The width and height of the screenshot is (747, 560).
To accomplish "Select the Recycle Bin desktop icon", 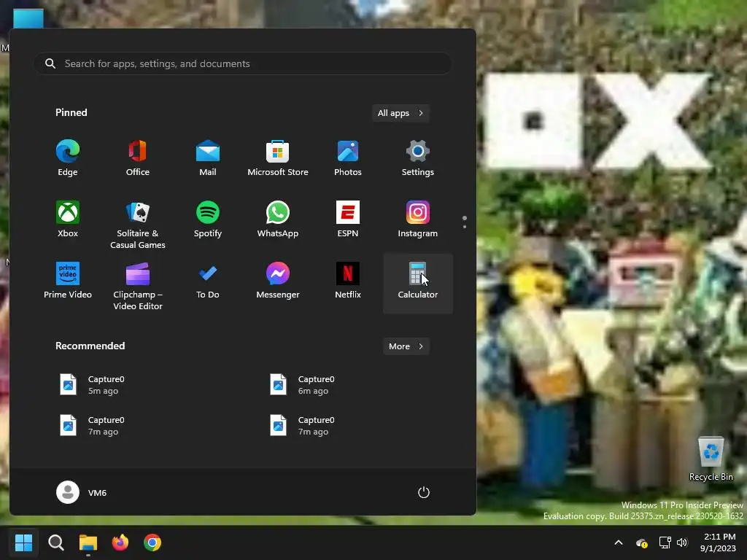I will pos(711,459).
